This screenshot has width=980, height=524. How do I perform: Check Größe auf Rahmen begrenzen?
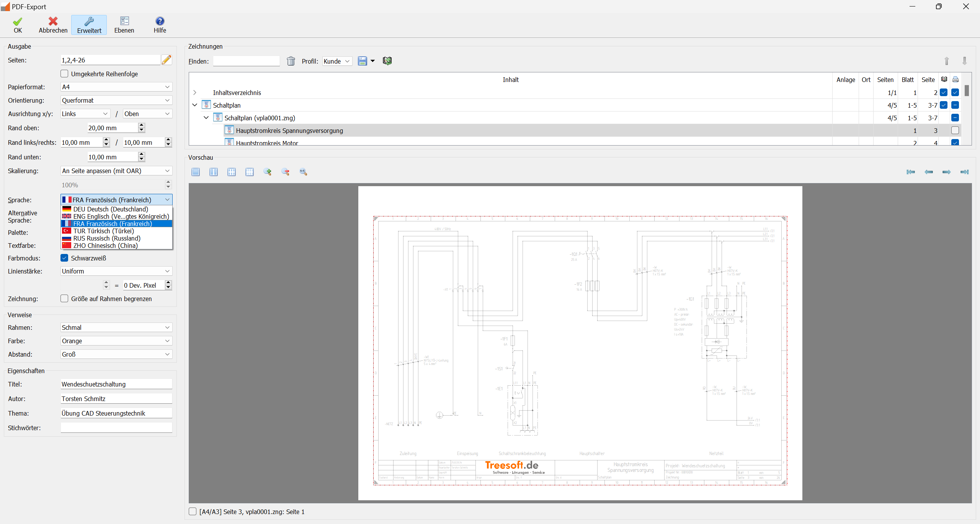tap(64, 298)
